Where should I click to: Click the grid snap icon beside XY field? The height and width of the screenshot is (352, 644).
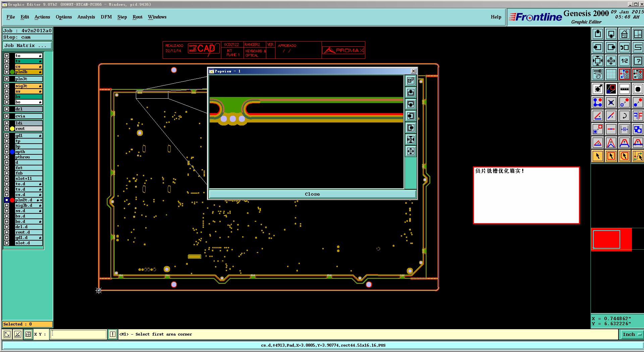(x=28, y=334)
